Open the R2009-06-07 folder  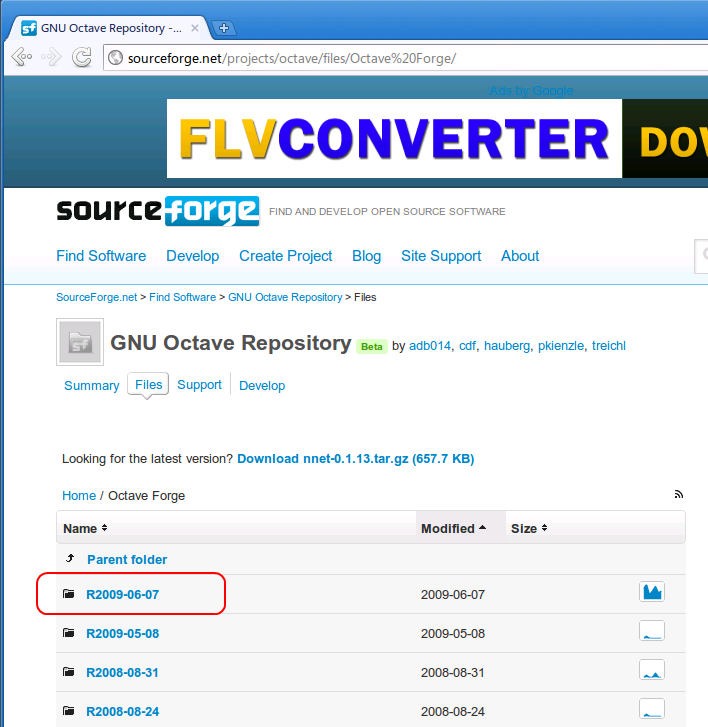pyautogui.click(x=122, y=594)
